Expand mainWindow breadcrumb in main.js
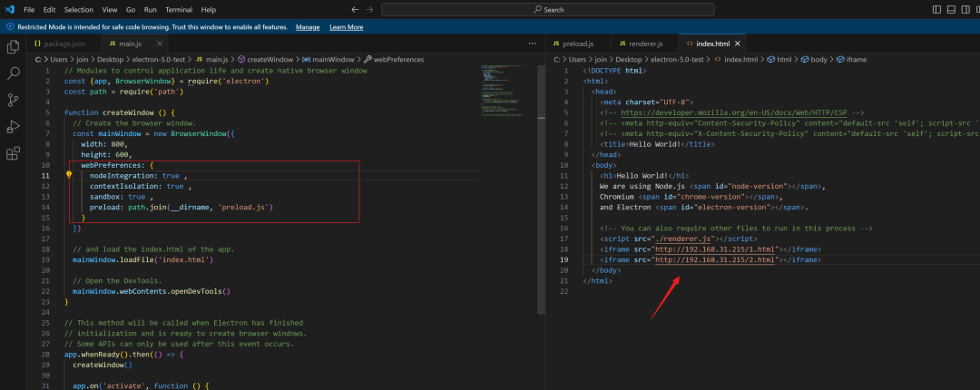Viewport: 980px width, 390px height. 328,59
